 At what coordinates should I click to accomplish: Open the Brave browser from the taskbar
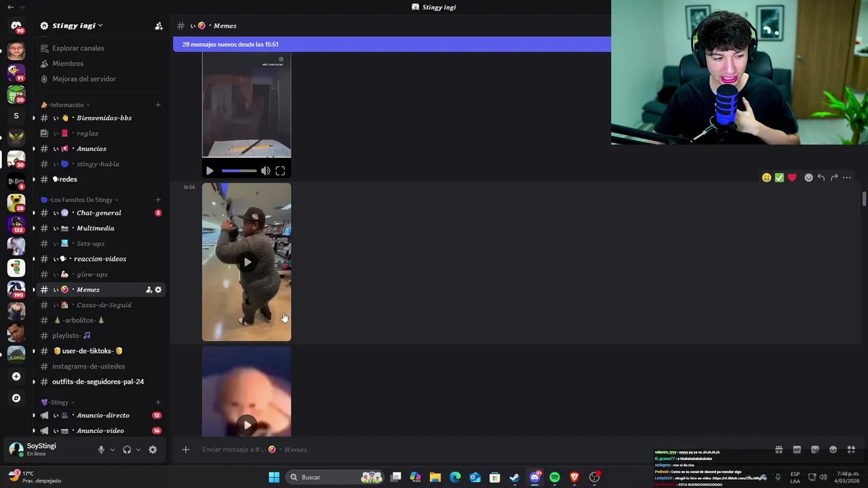(x=574, y=477)
